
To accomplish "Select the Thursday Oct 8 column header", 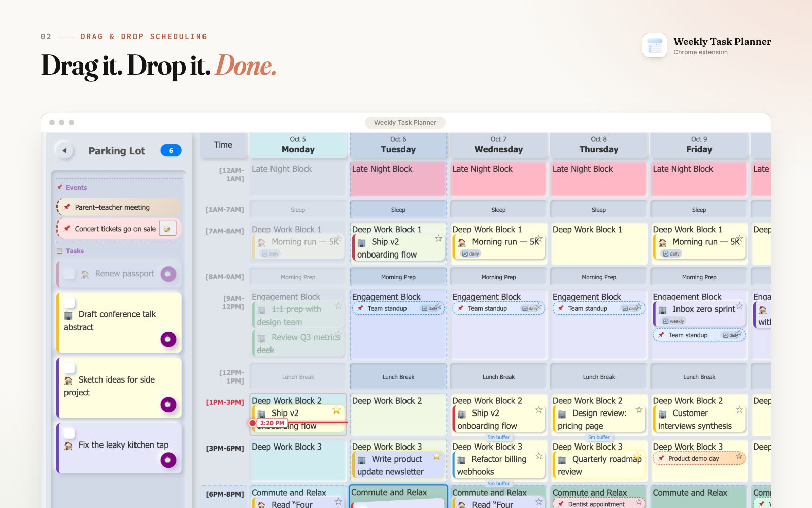I will (x=599, y=145).
